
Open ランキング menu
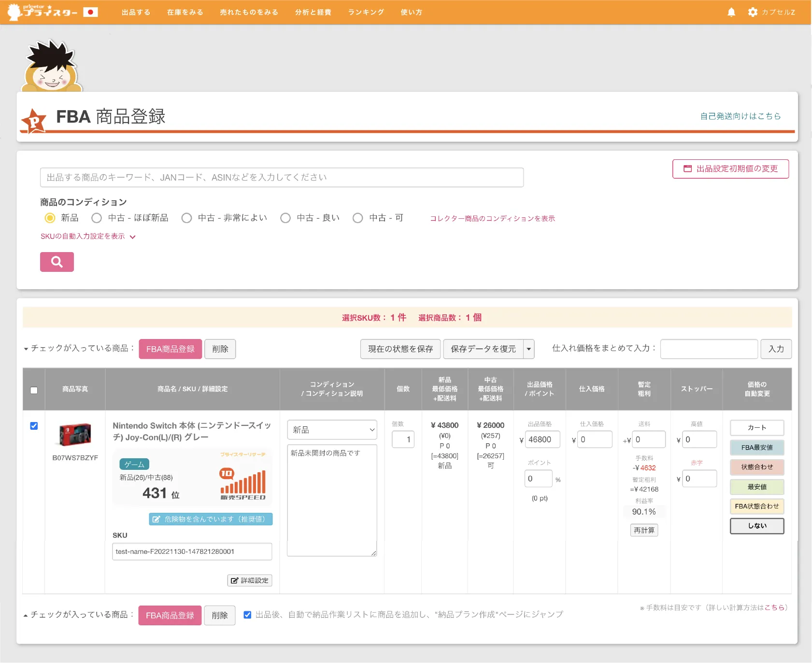(x=366, y=12)
